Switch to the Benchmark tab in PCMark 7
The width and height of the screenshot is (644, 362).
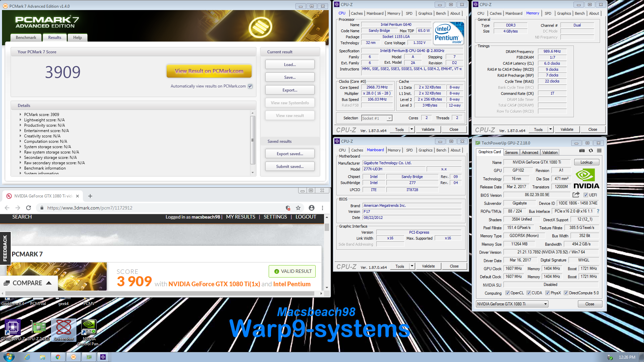click(26, 38)
